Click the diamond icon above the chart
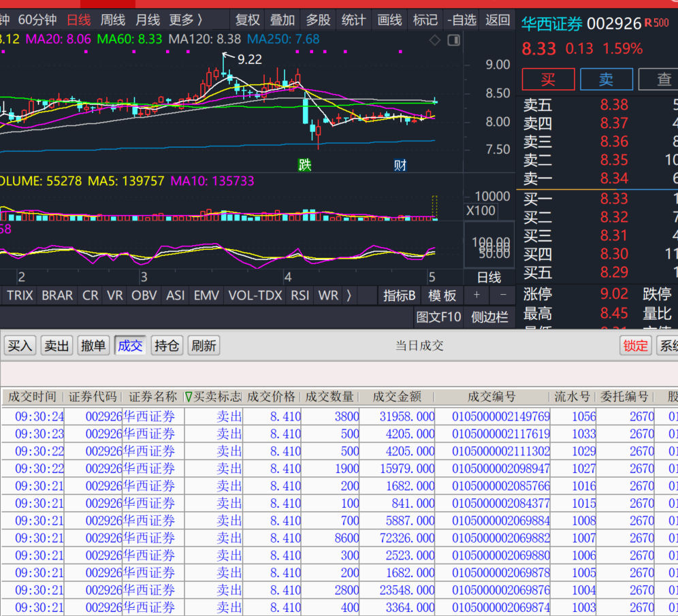The height and width of the screenshot is (616, 678). [434, 40]
